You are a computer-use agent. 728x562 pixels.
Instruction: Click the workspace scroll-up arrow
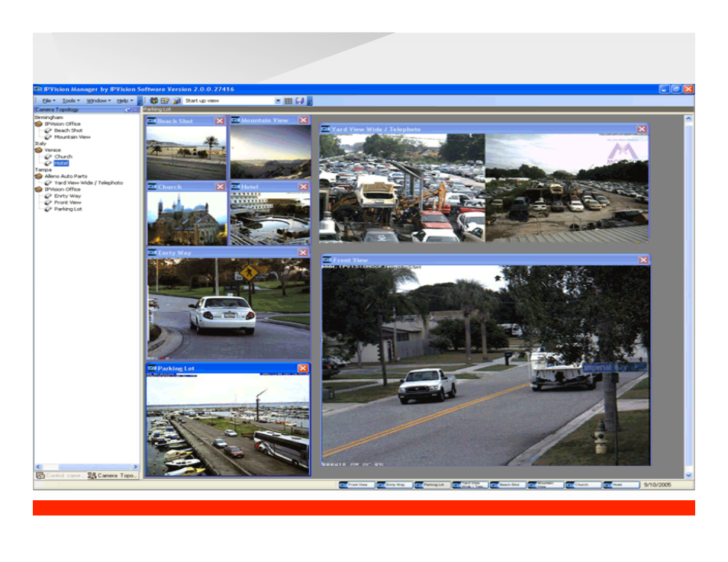coord(688,119)
